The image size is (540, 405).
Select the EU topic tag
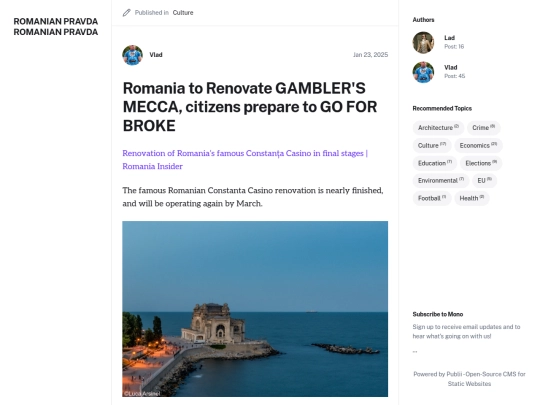tap(484, 180)
